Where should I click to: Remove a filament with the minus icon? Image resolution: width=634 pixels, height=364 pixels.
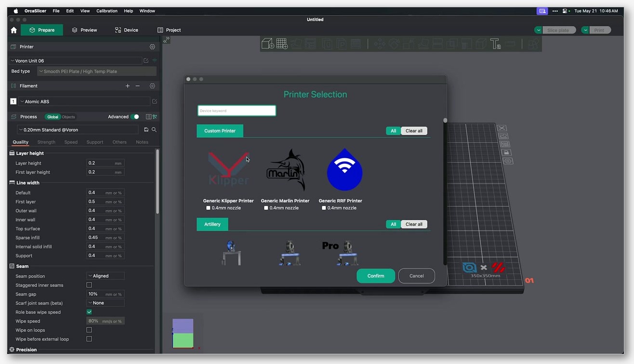pos(138,86)
